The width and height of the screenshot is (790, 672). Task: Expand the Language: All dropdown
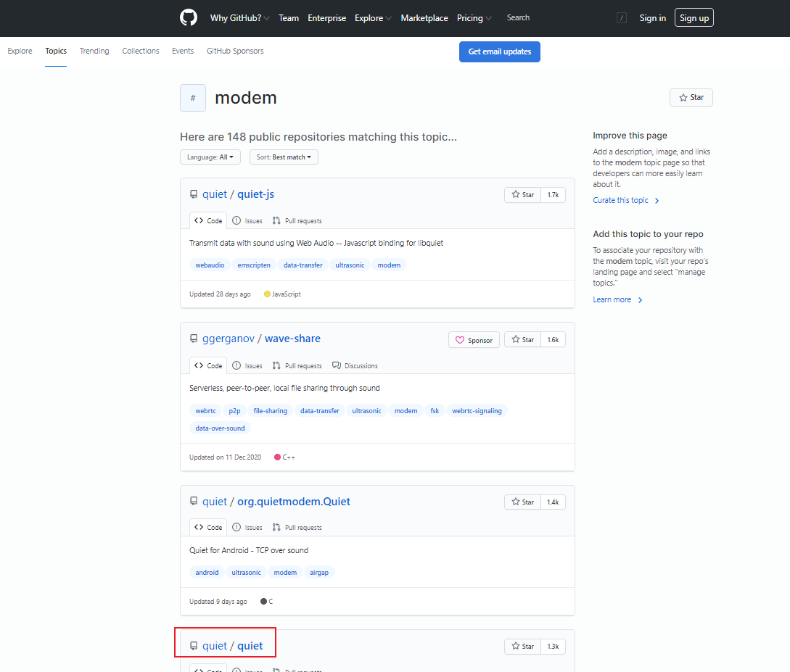[210, 157]
